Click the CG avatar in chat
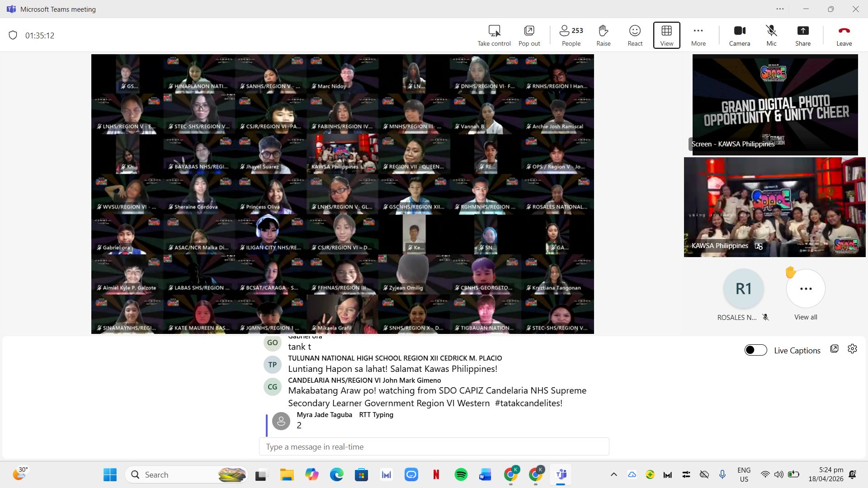This screenshot has height=488, width=868. 272,387
